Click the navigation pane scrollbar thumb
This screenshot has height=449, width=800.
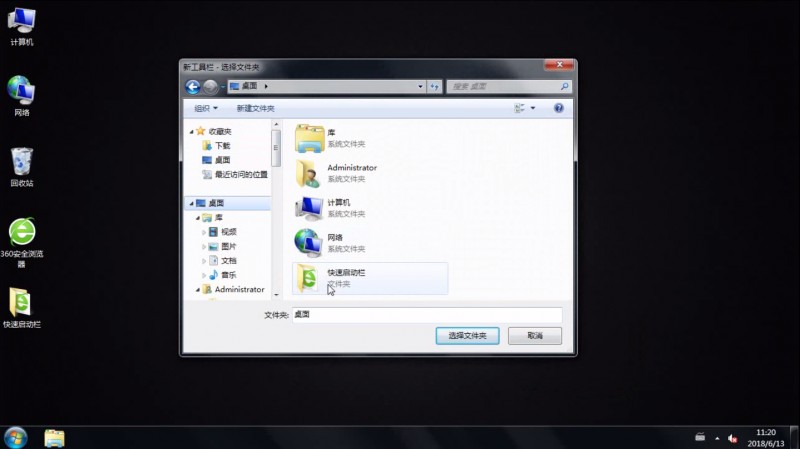[276, 148]
